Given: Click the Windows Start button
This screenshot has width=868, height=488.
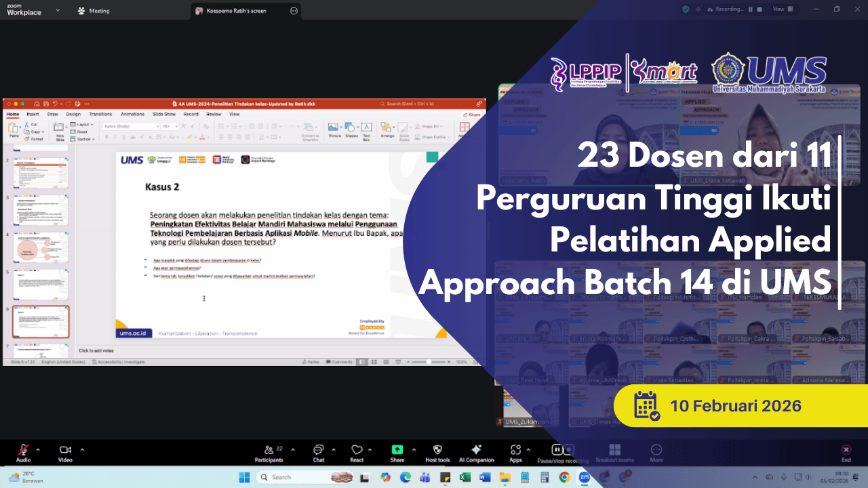Looking at the screenshot, I should click(244, 477).
